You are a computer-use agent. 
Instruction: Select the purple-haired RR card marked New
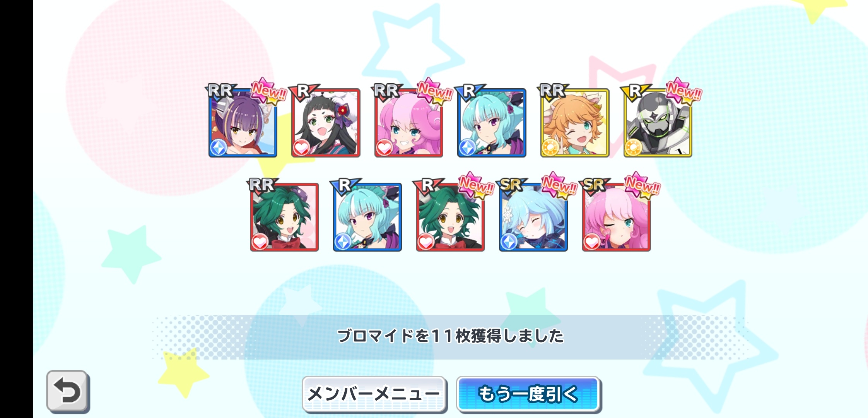(243, 123)
